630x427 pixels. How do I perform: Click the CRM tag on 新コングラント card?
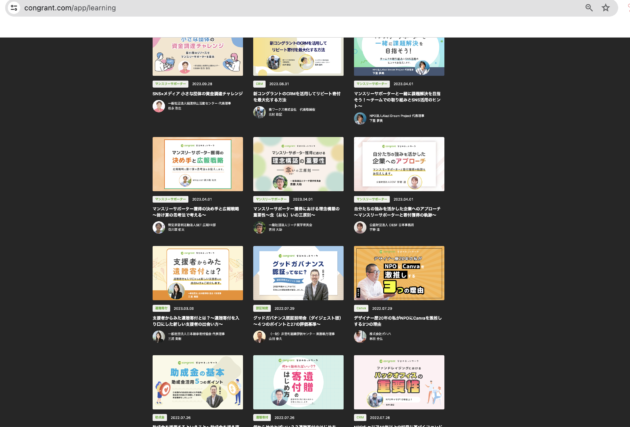click(259, 84)
